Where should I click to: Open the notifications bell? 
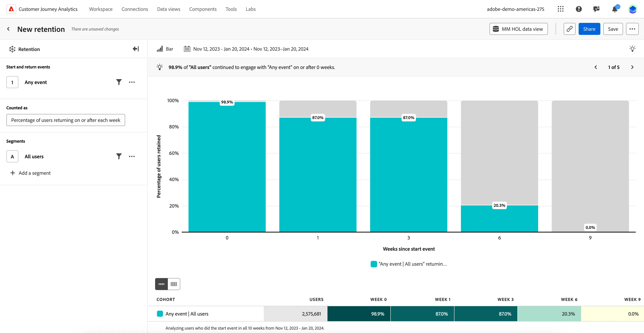pos(615,9)
